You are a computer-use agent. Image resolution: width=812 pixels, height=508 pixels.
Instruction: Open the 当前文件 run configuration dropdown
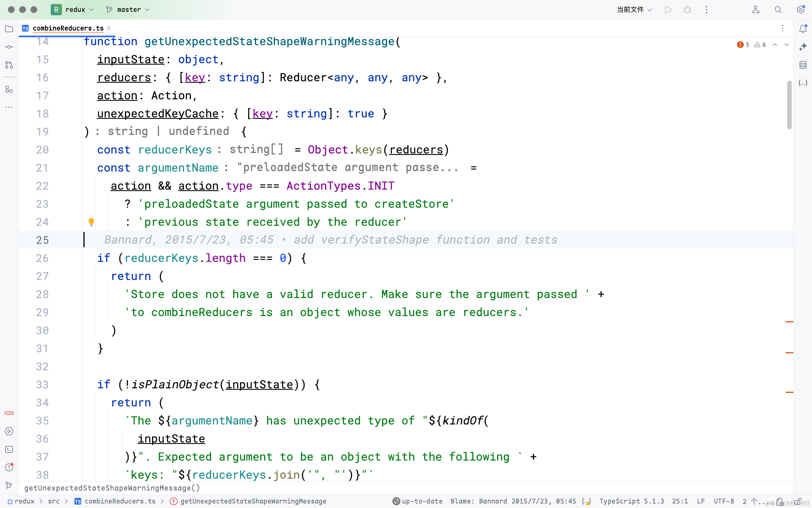pyautogui.click(x=634, y=9)
